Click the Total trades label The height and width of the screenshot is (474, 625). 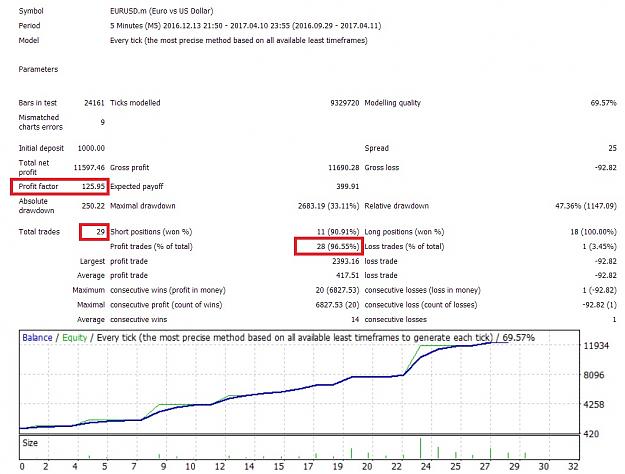coord(39,232)
